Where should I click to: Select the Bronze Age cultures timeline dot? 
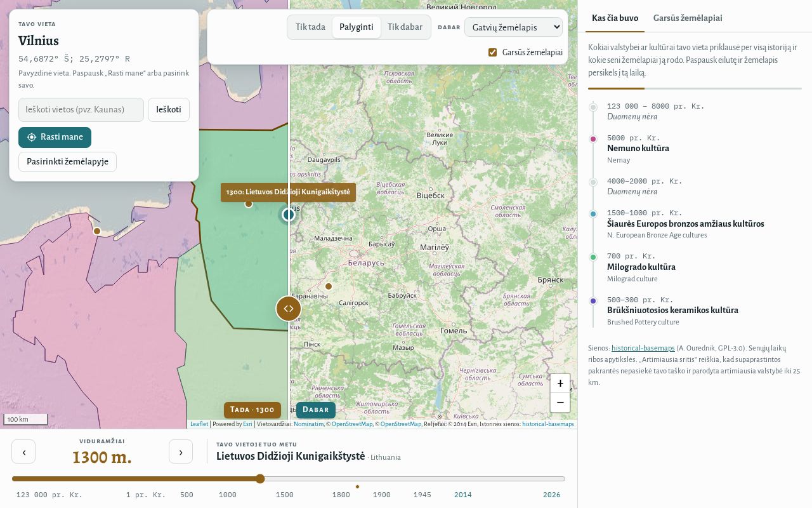click(593, 214)
